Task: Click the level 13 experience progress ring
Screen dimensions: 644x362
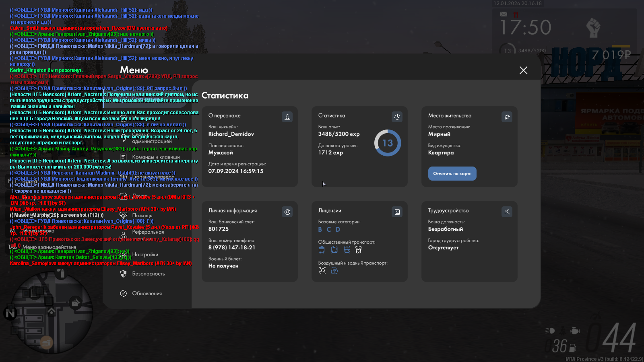Action: [387, 143]
